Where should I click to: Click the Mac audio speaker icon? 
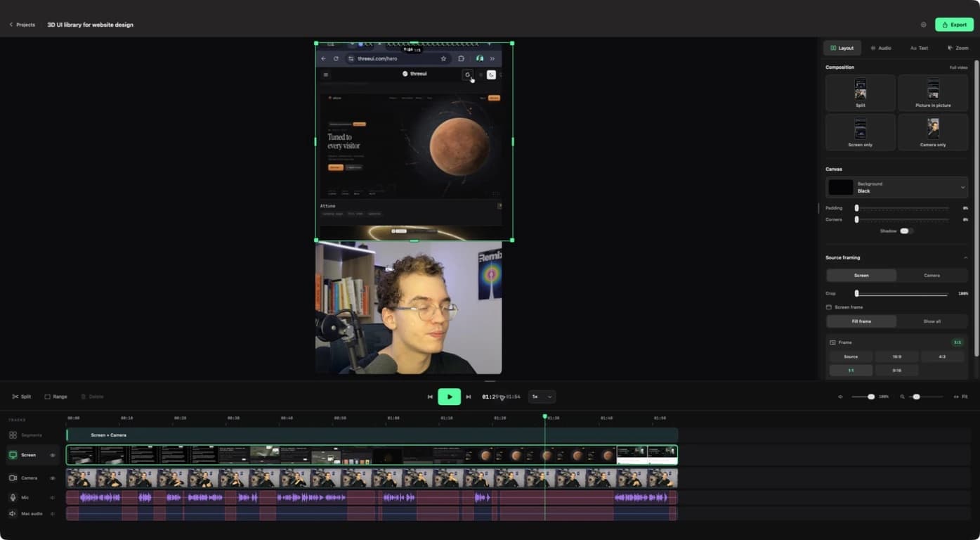(13, 514)
